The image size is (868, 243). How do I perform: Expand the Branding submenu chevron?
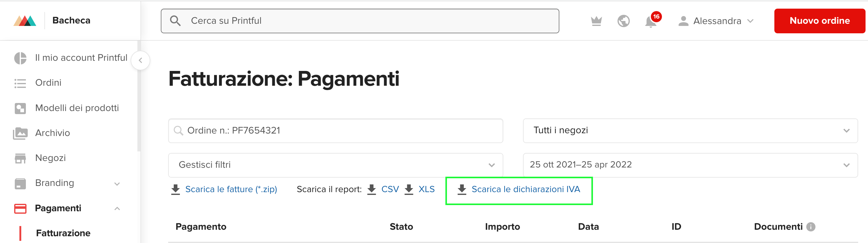[x=117, y=183]
